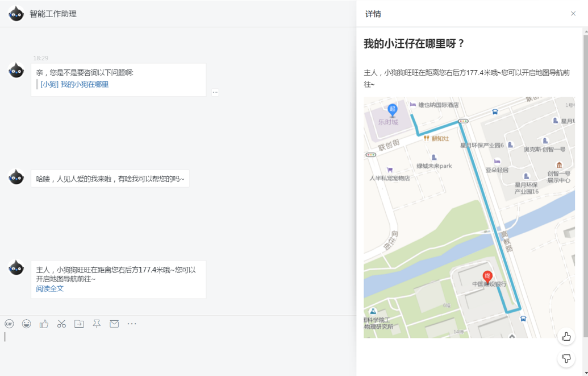The width and height of the screenshot is (588, 376).
Task: Click the 智能工作助理 avatar in the header
Action: (x=16, y=14)
